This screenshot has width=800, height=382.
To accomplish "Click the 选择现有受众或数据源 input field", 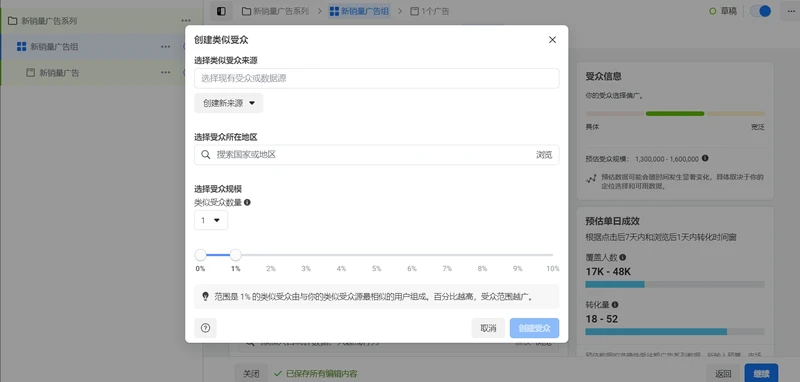I will click(x=377, y=79).
